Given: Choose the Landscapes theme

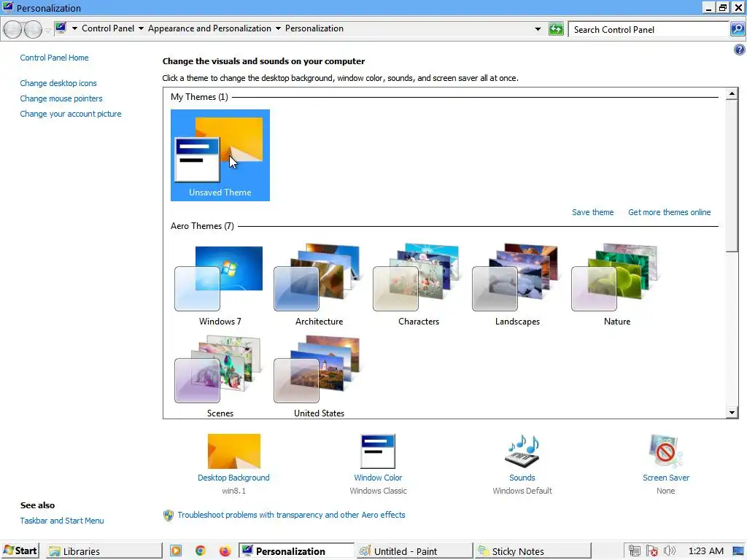Looking at the screenshot, I should pyautogui.click(x=517, y=285).
